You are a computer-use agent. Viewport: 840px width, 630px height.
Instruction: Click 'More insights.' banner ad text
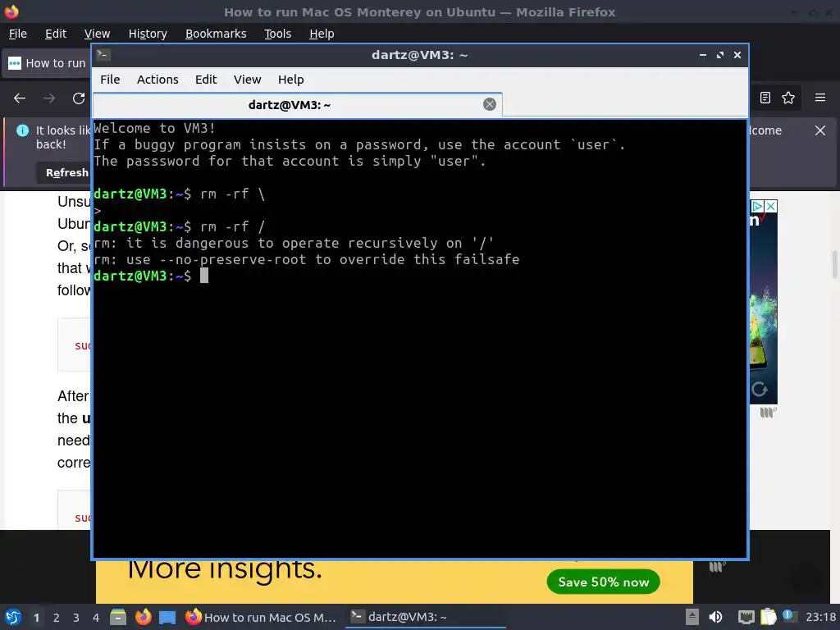pos(225,569)
